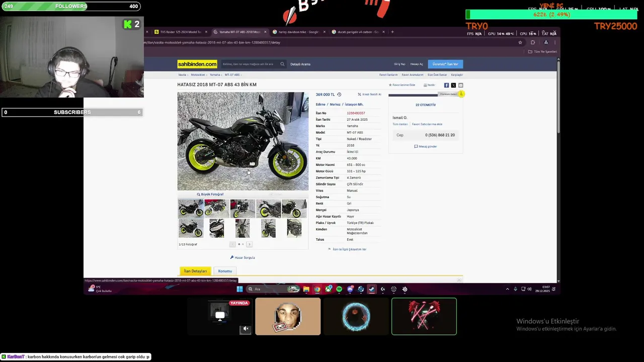Click Favorilerime Ekle link
644x362 pixels.
pyautogui.click(x=402, y=85)
